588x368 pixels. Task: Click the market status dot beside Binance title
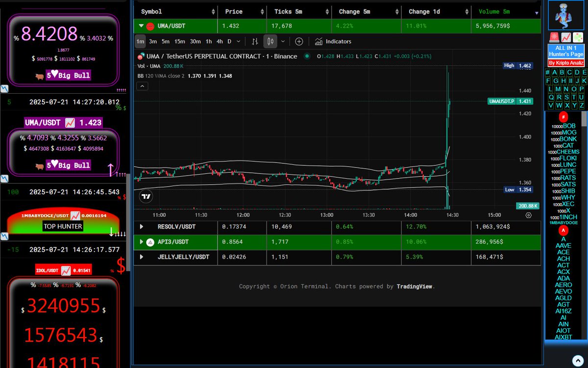click(307, 56)
